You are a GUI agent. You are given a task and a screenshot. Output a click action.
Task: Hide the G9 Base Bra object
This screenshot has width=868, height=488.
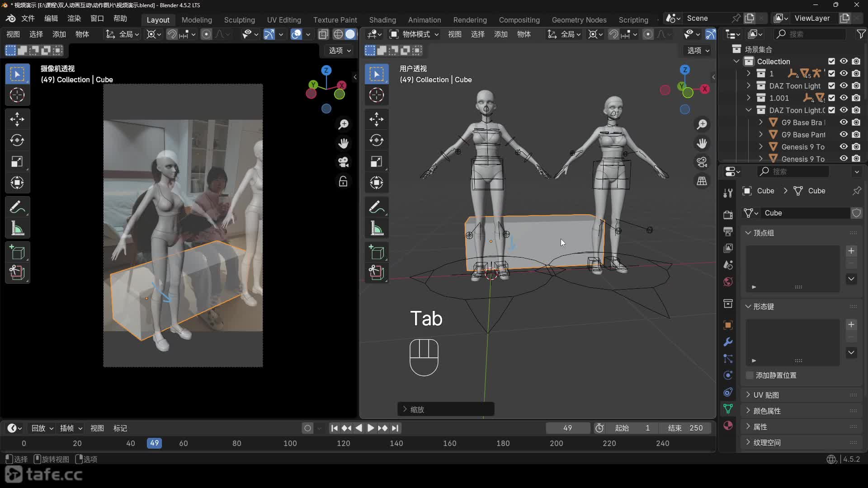[844, 122]
